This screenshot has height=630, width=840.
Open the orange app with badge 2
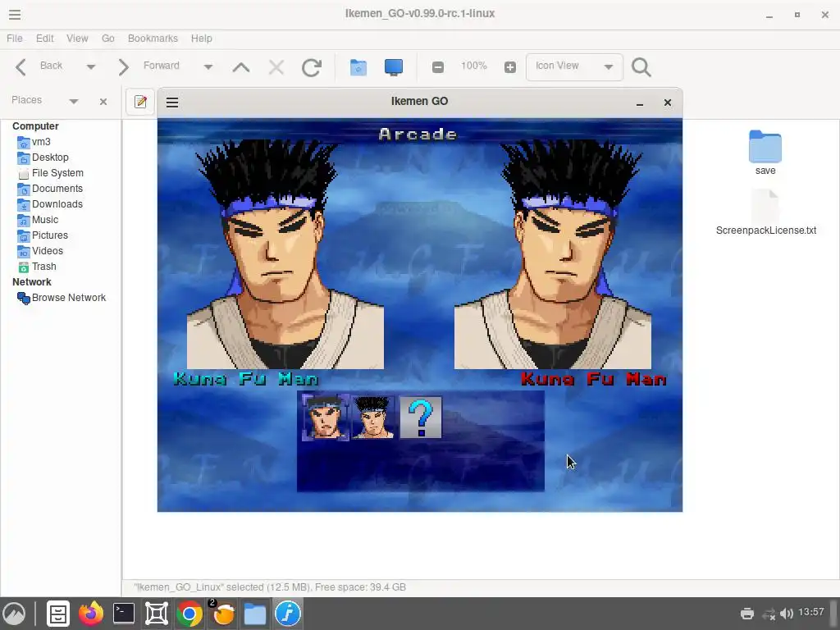point(222,613)
